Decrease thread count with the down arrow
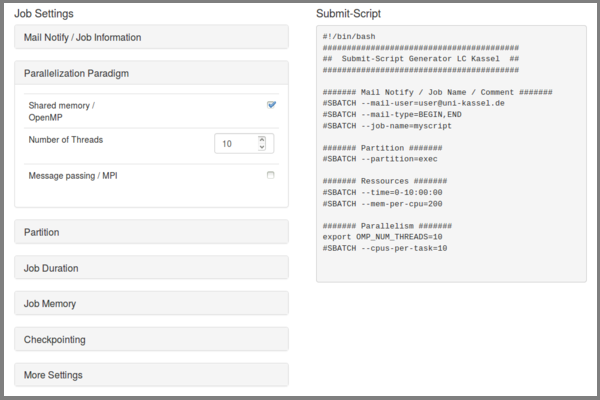This screenshot has height=400, width=600. point(262,148)
